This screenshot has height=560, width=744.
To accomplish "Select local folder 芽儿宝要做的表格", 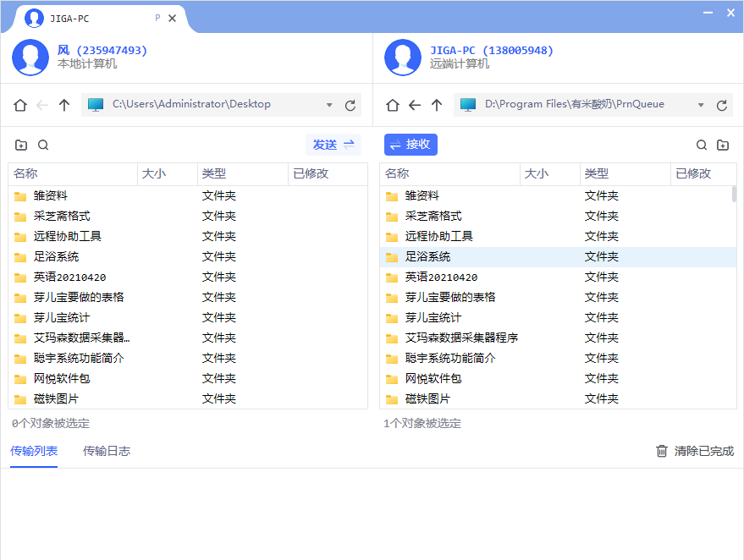I will [x=187, y=297].
